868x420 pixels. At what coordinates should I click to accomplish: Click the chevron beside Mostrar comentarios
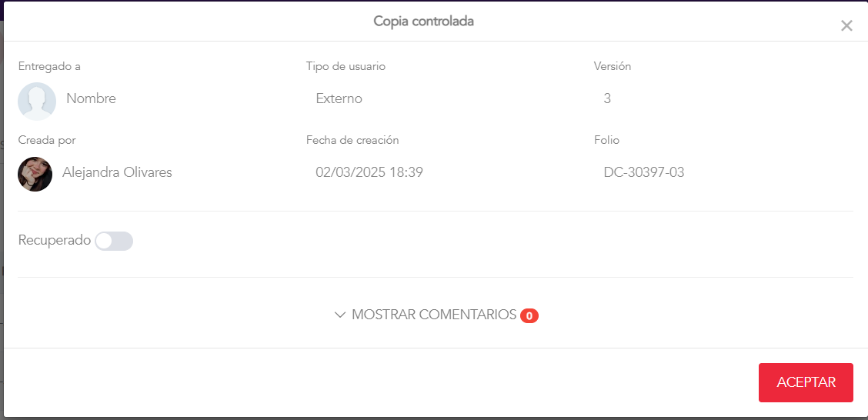tap(340, 315)
